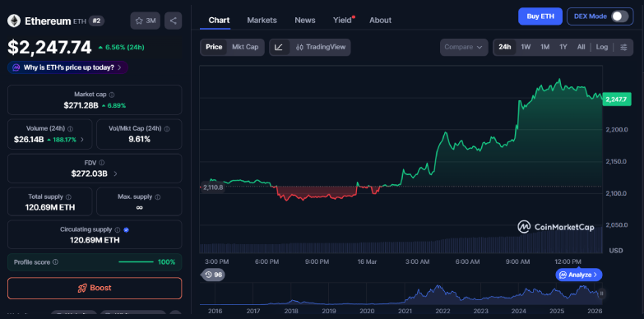The height and width of the screenshot is (319, 644).
Task: Click the #2 rank badge
Action: (96, 21)
